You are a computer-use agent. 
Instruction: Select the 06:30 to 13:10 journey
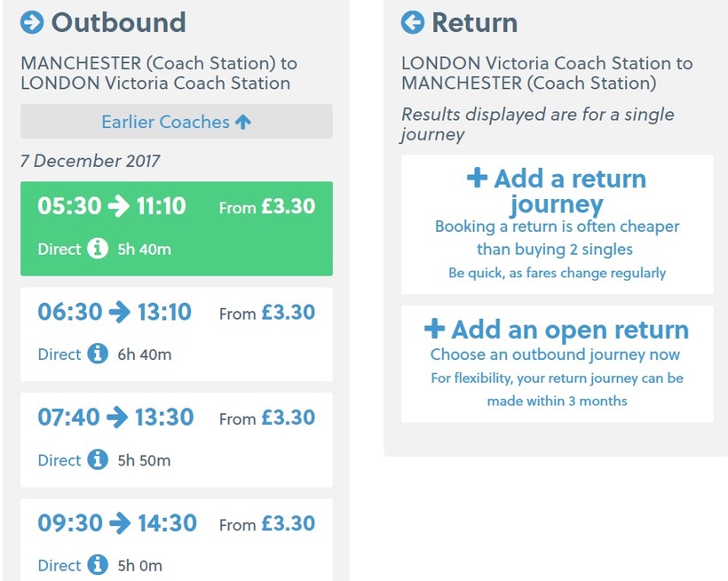[x=176, y=333]
